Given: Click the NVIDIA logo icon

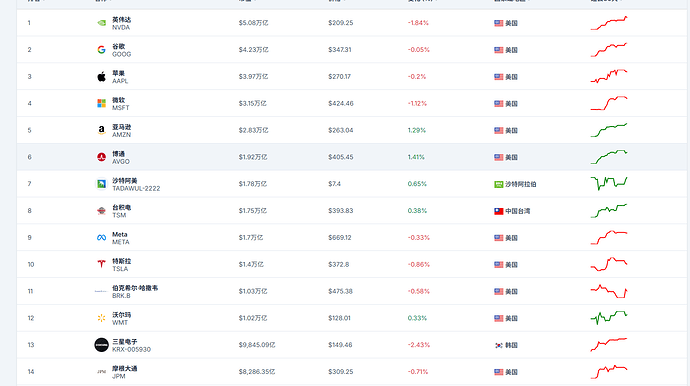Looking at the screenshot, I should pyautogui.click(x=101, y=23).
